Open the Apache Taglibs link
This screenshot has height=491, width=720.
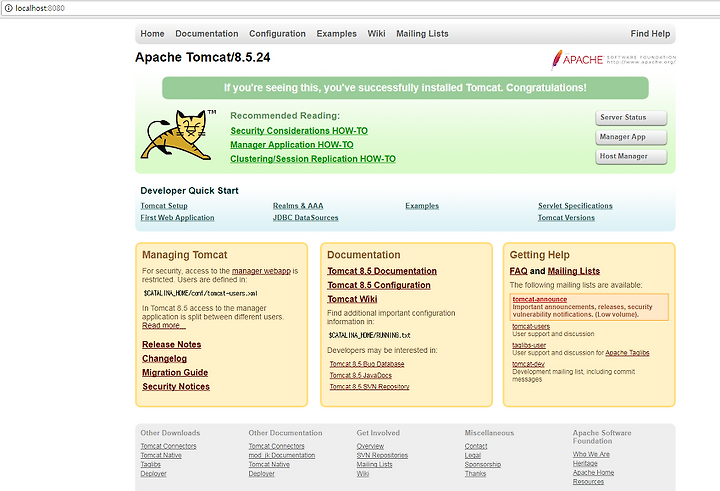tap(627, 353)
